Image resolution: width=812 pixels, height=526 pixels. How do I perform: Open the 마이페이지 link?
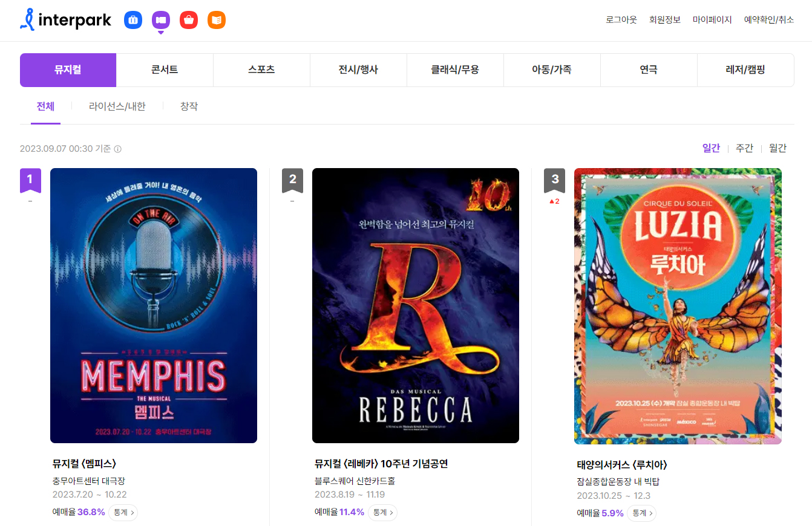pyautogui.click(x=712, y=20)
